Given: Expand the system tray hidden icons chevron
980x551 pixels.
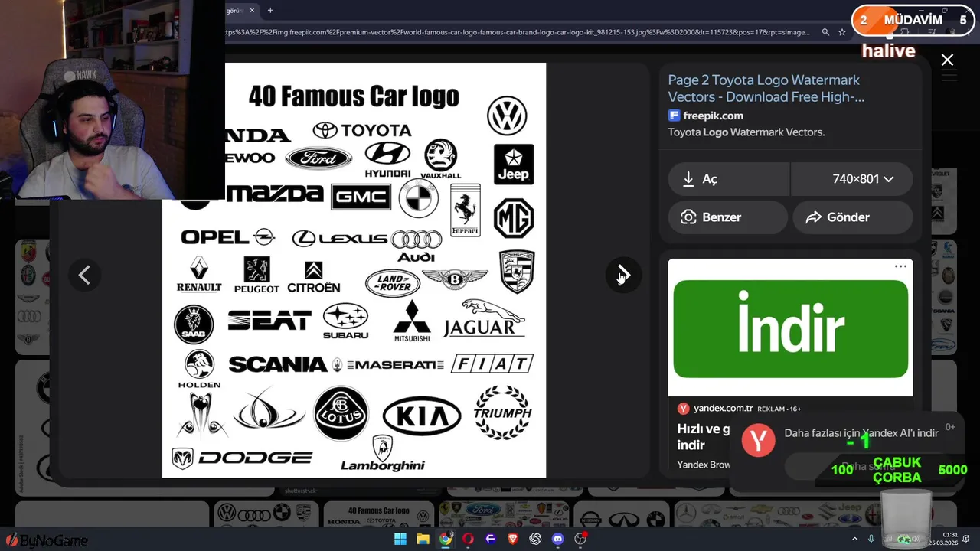Looking at the screenshot, I should (855, 539).
